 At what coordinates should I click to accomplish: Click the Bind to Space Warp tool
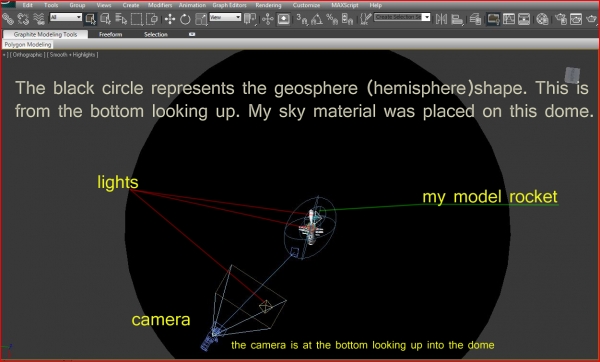point(39,19)
